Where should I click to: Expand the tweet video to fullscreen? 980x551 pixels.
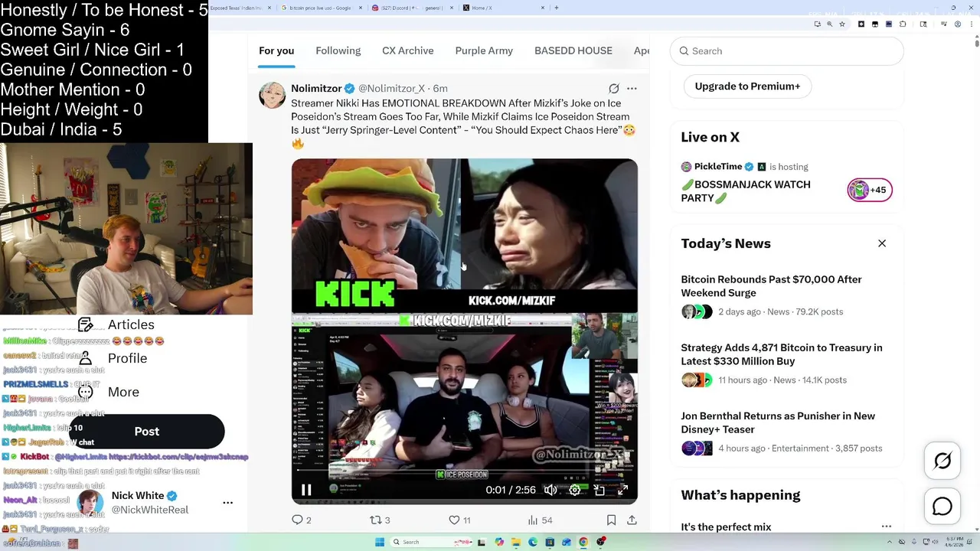point(623,490)
